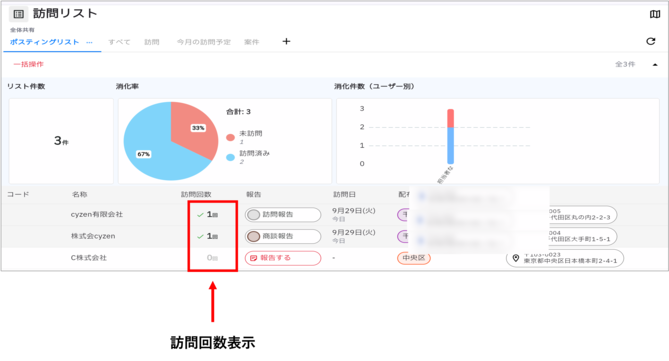
Task: Click 一括操作 bulk action link
Action: click(28, 64)
